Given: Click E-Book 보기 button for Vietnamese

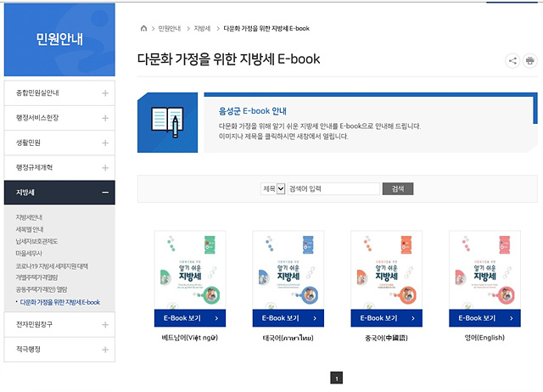Looking at the screenshot, I should (x=190, y=318).
